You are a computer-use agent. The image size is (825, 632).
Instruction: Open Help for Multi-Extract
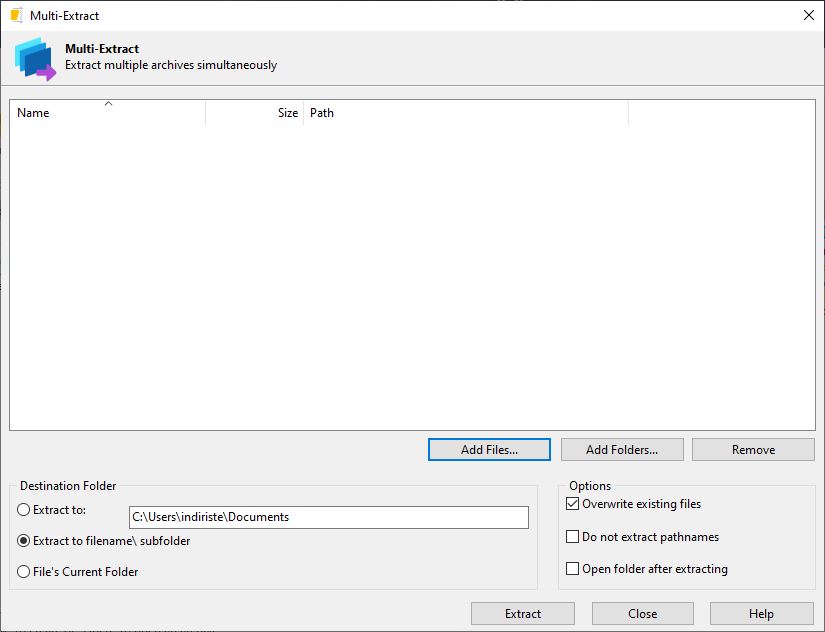(761, 614)
